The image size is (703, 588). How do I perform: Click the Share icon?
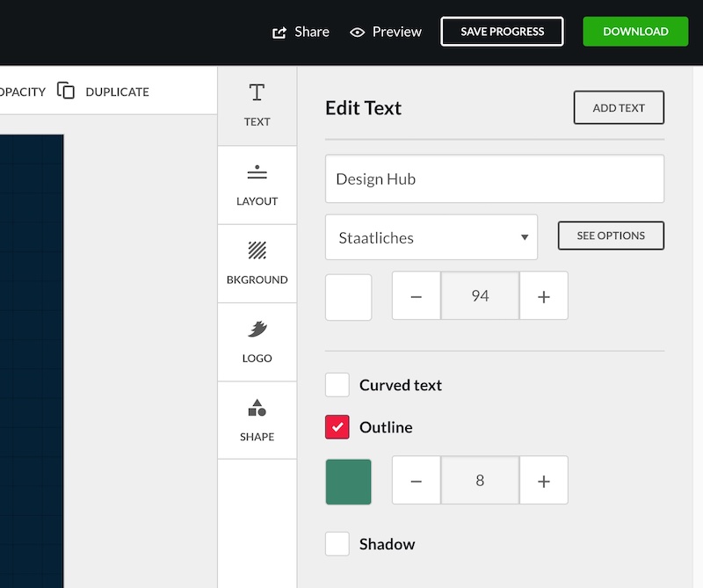pos(280,33)
